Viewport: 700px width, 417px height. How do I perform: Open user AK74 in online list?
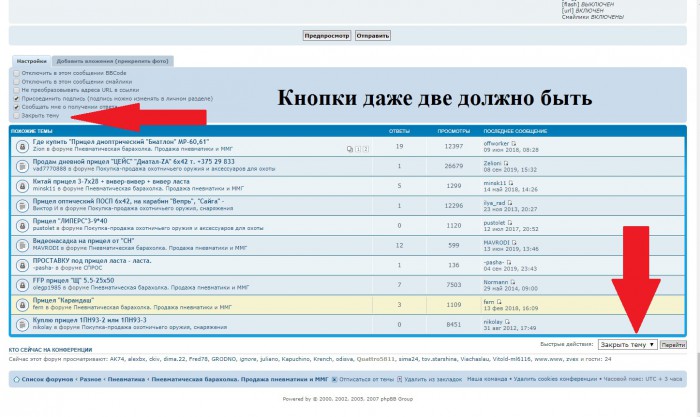[x=116, y=359]
